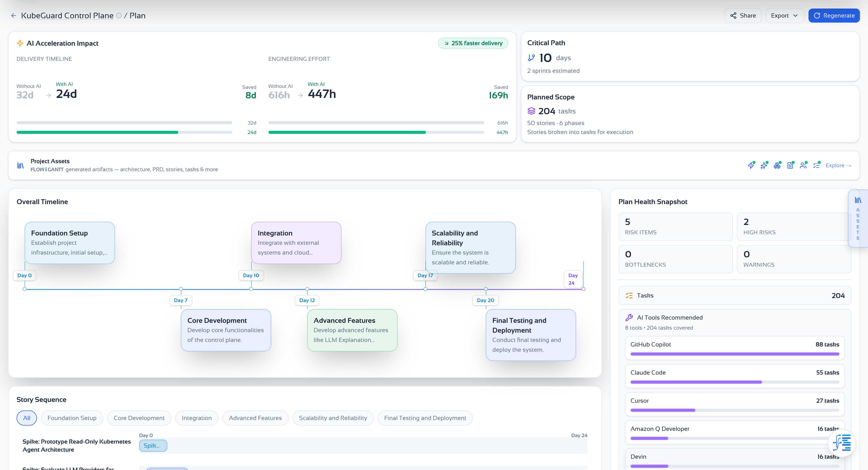Filter stories by Final Testing and Deployment
This screenshot has height=470, width=868.
(425, 418)
